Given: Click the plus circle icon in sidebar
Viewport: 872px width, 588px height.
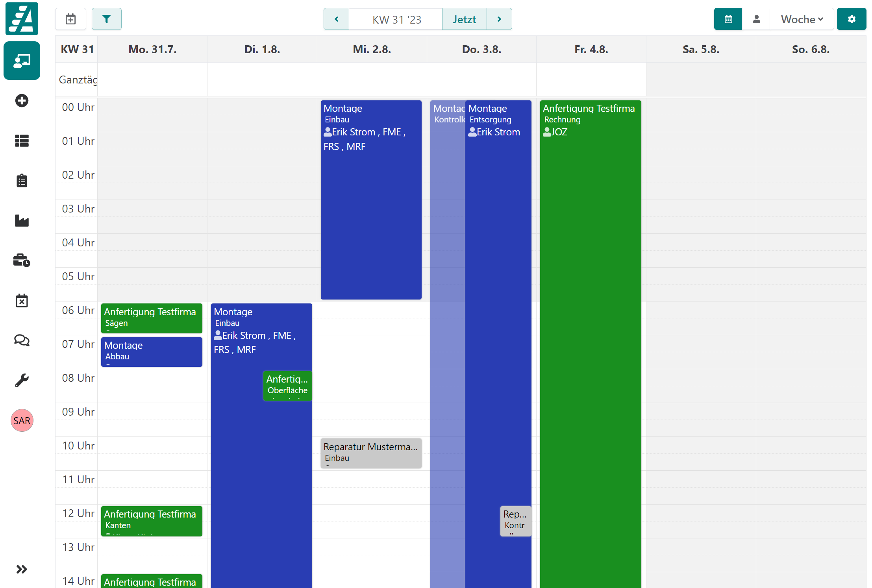Looking at the screenshot, I should click(22, 101).
